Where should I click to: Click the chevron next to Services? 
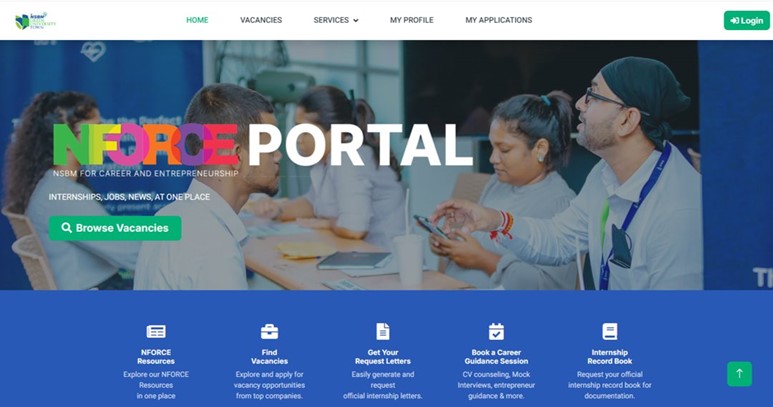tap(356, 21)
